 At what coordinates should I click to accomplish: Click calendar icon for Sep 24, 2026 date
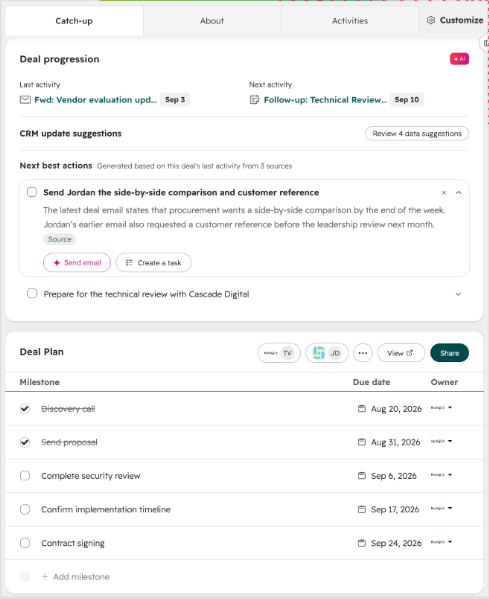[x=361, y=543]
